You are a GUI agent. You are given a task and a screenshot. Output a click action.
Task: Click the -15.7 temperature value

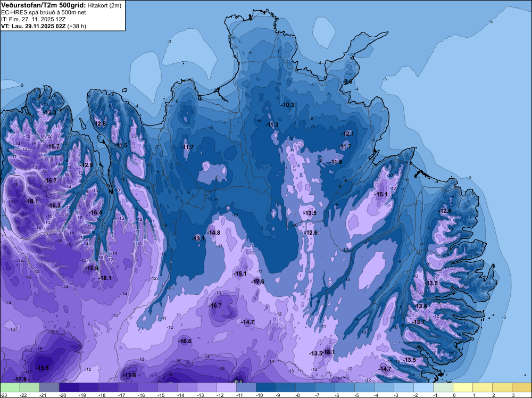(53, 146)
